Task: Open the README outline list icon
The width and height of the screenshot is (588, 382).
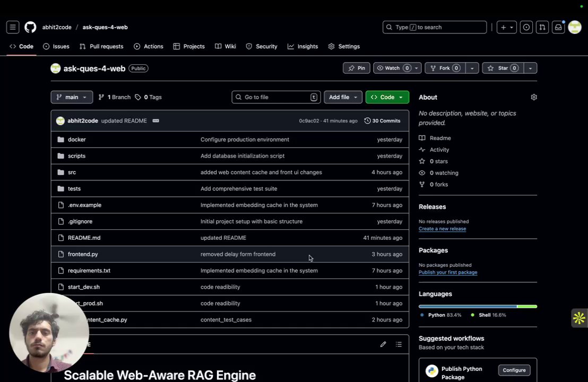Action: coord(399,344)
